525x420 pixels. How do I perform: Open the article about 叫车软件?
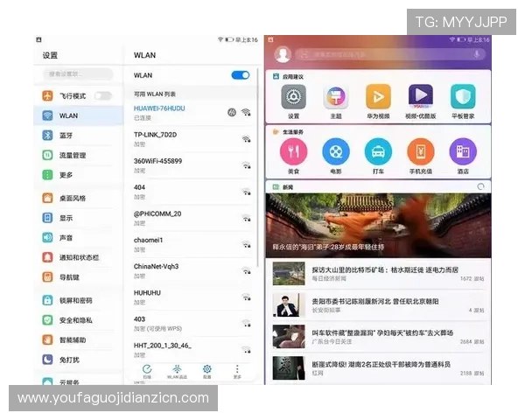(x=378, y=337)
